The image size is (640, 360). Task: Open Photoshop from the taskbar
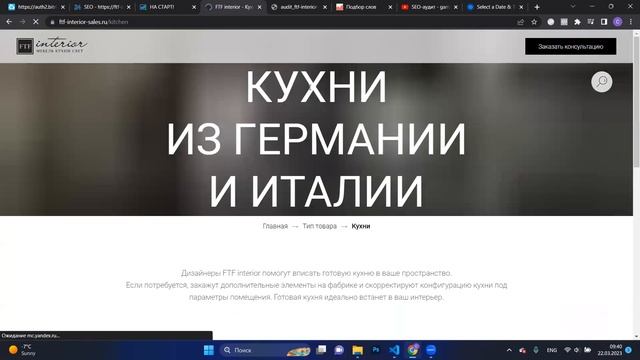[x=376, y=350]
